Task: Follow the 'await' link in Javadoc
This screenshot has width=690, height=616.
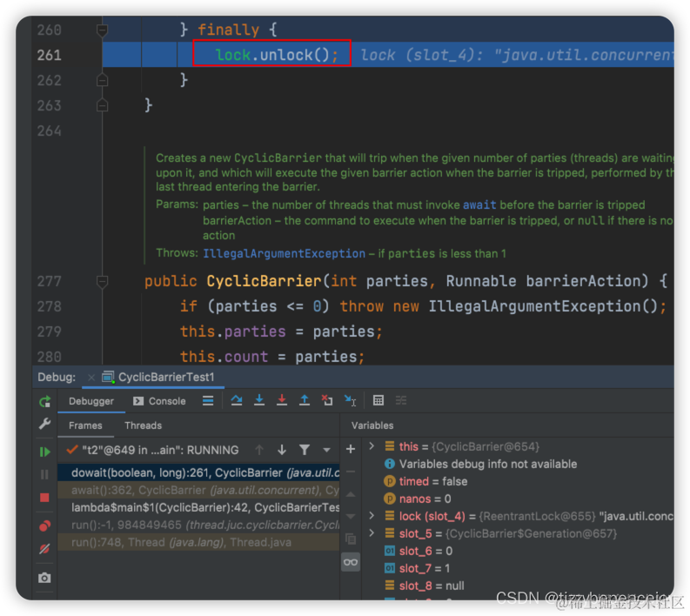Action: pyautogui.click(x=479, y=205)
